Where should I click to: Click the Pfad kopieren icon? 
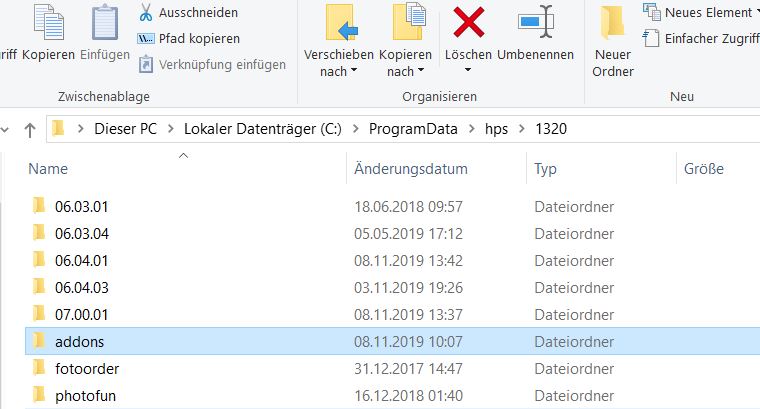145,39
